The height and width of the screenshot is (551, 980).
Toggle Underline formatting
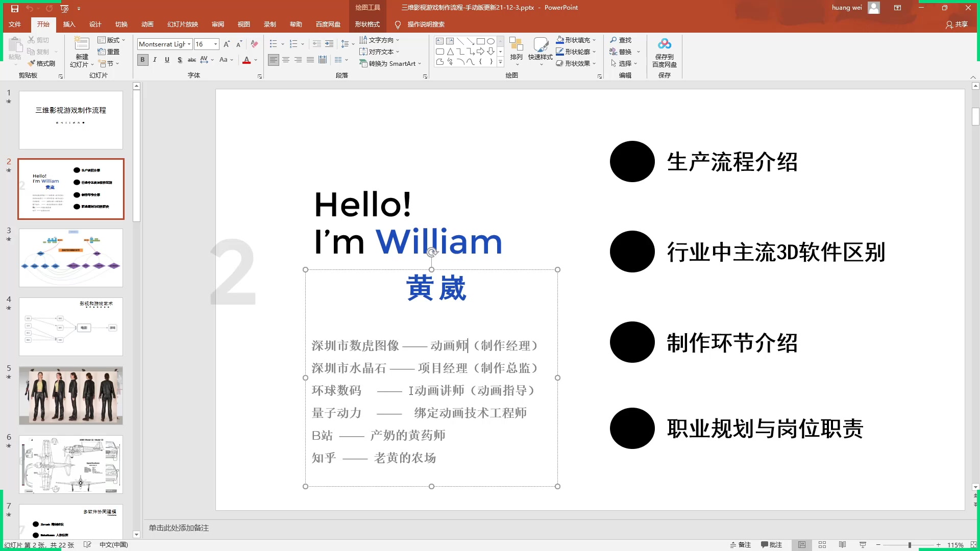(167, 60)
